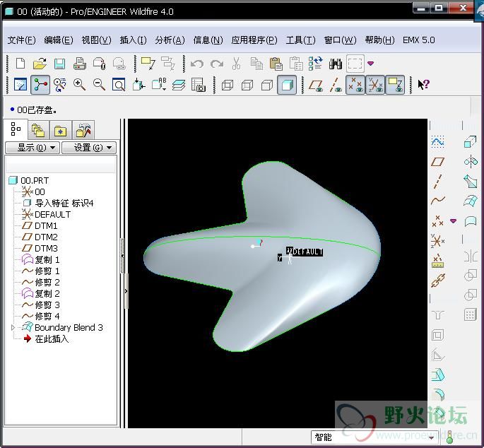Open the 插入(I) menu
Screen dimensions: 484x448
[134, 40]
